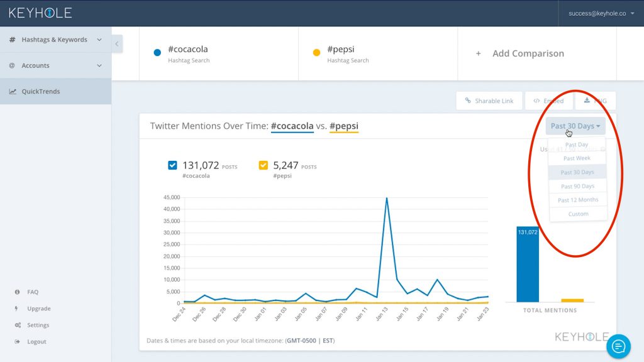Click the Upgrade lightning icon

point(16,308)
